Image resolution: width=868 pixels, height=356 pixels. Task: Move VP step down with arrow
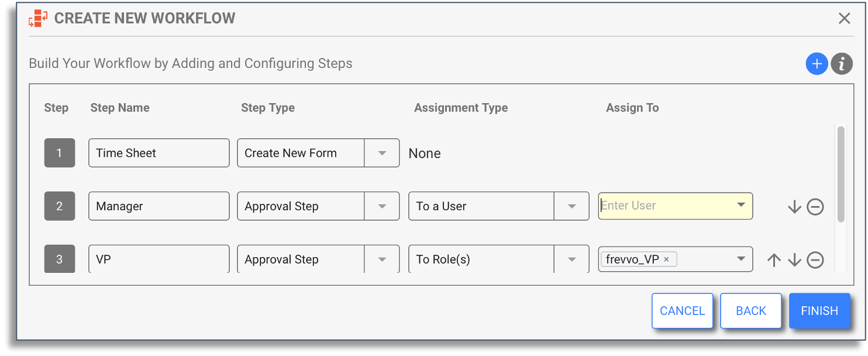click(x=794, y=260)
